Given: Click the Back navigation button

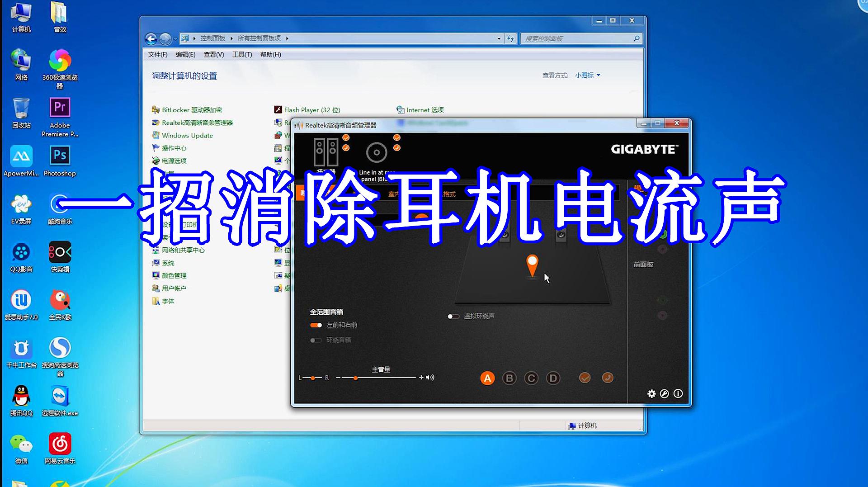Looking at the screenshot, I should 151,39.
